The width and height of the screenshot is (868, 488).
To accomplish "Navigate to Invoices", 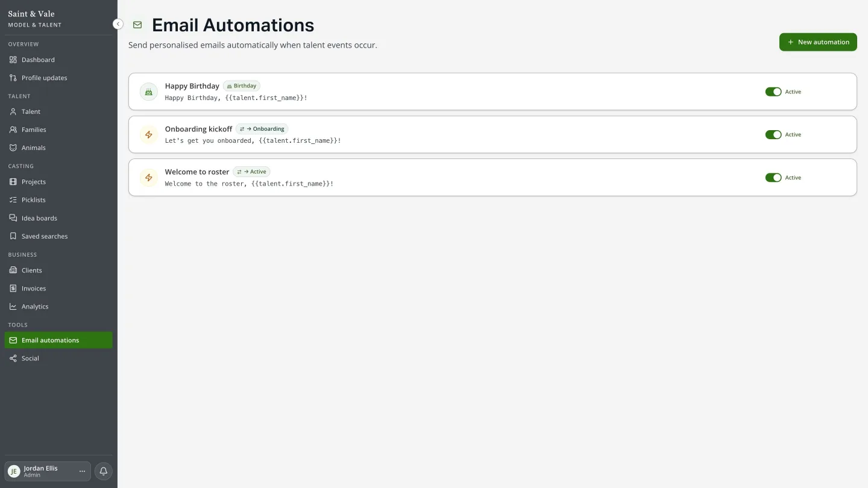I will pyautogui.click(x=58, y=289).
